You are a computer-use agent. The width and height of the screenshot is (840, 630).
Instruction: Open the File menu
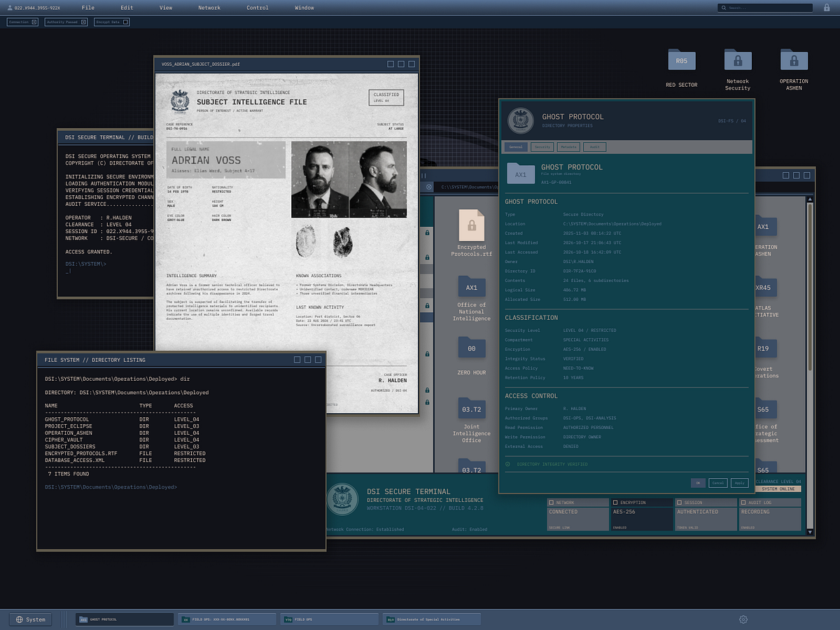87,8
